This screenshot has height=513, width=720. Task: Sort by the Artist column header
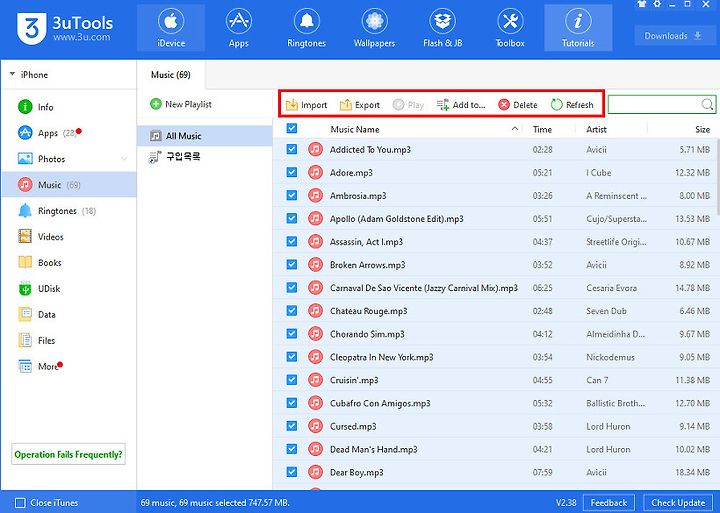[596, 130]
